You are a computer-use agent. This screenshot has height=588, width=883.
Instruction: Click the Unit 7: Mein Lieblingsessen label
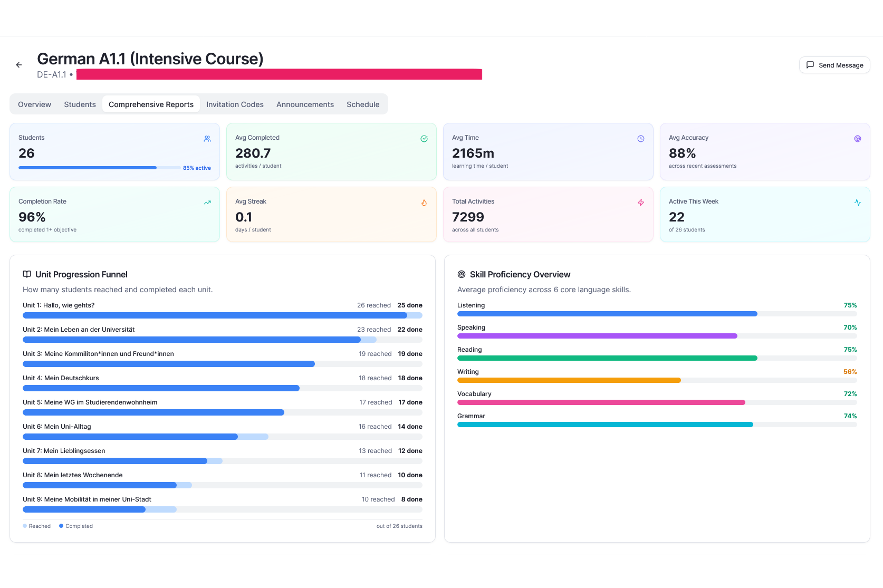(64, 451)
